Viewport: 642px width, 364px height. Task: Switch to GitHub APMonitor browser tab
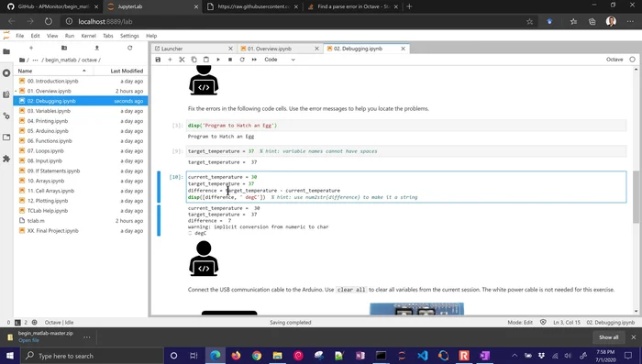(x=52, y=6)
